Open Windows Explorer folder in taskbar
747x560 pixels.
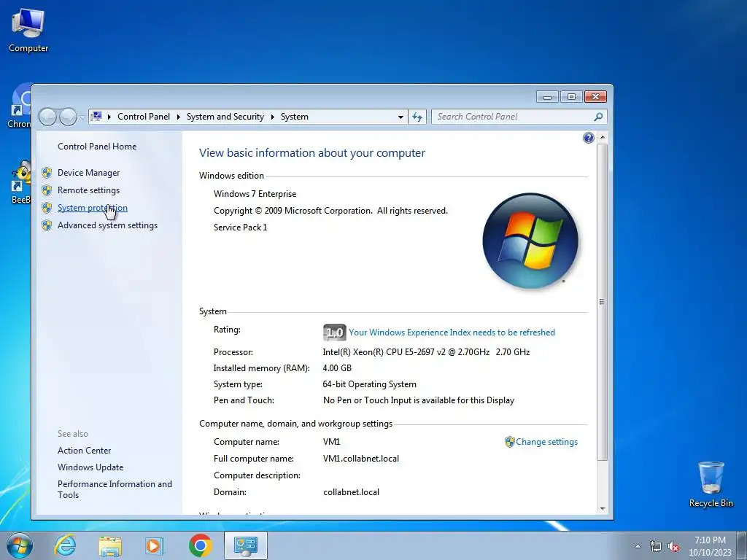click(110, 545)
